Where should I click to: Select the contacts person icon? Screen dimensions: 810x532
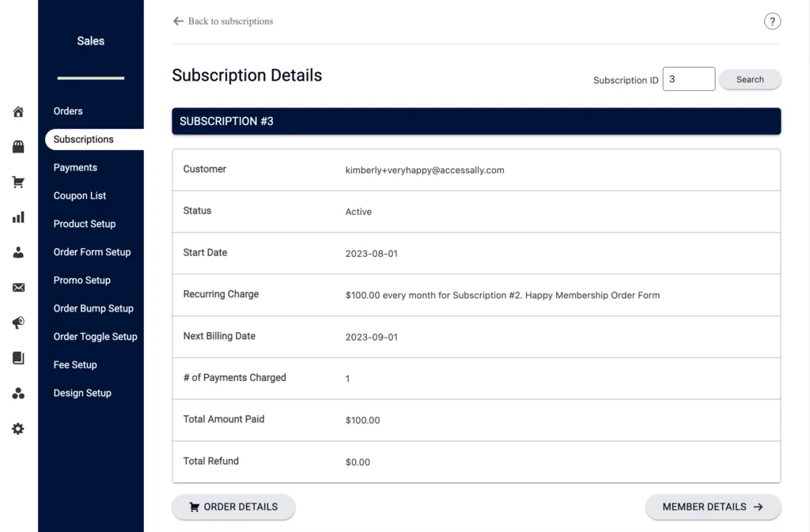pyautogui.click(x=17, y=252)
